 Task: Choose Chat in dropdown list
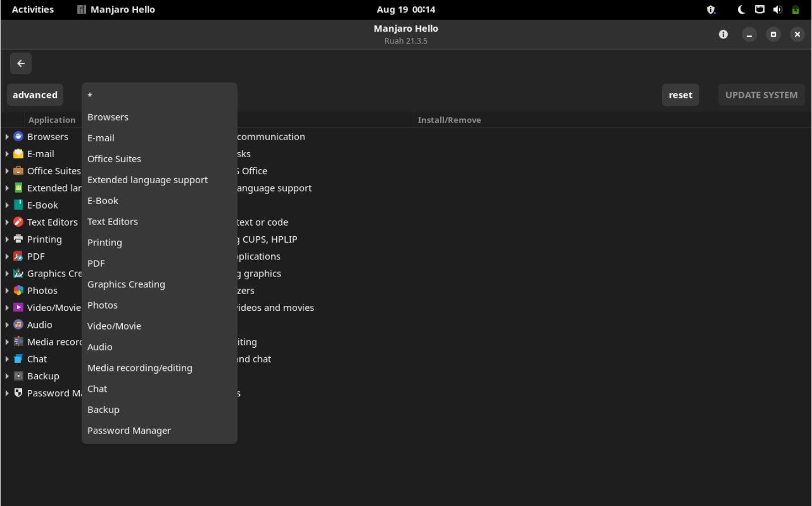pos(160,388)
